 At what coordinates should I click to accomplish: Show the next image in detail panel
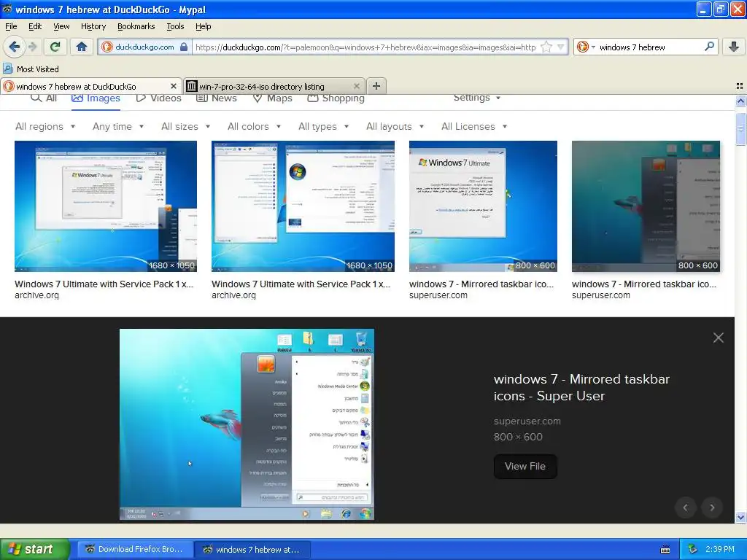712,507
